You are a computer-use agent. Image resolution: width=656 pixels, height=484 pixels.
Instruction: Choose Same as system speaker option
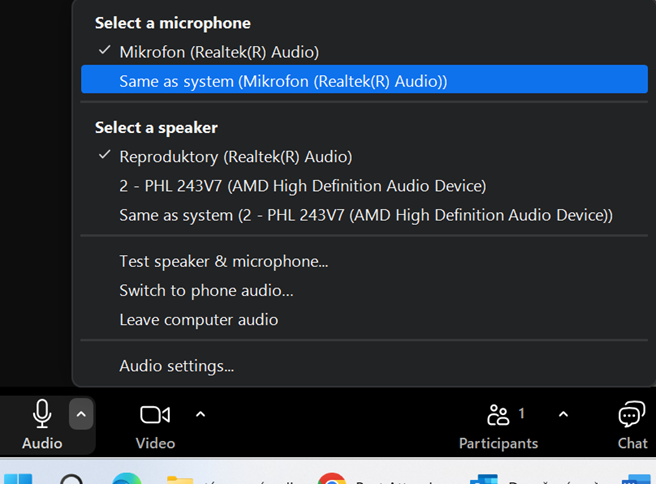(x=365, y=215)
